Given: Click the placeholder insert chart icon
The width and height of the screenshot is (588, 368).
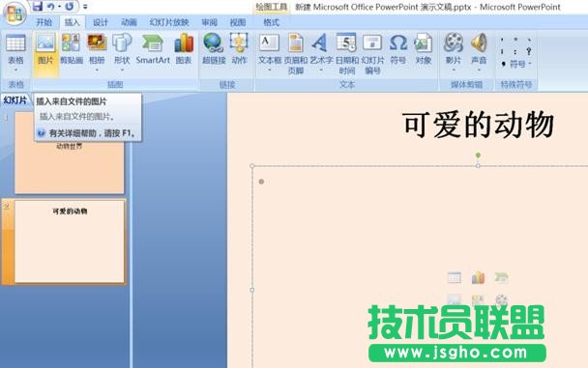Looking at the screenshot, I should [478, 277].
